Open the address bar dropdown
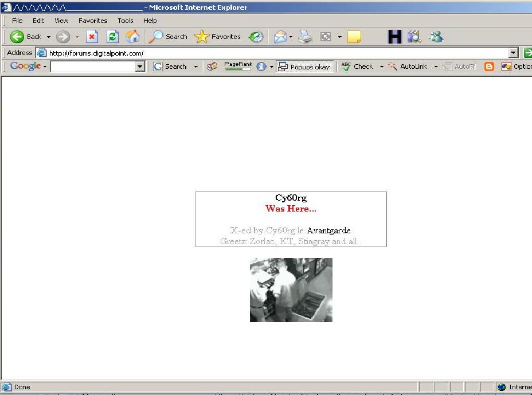 pos(513,53)
